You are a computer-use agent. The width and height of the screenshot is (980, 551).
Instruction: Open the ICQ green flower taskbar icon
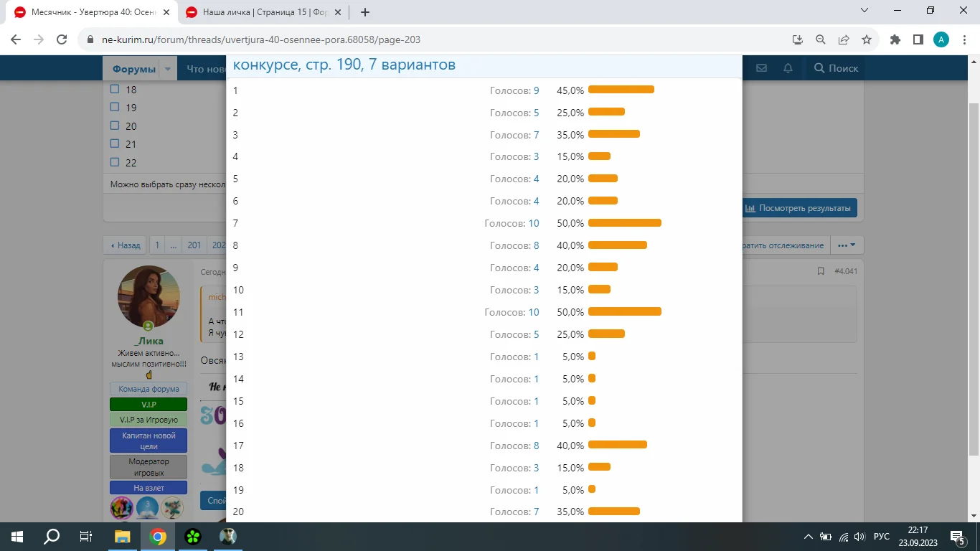pos(193,537)
